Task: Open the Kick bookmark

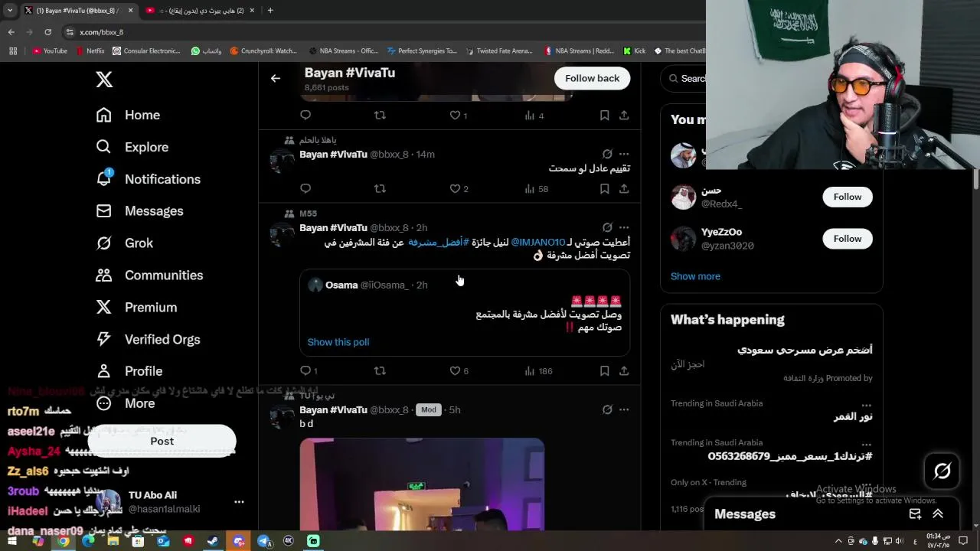Action: pyautogui.click(x=635, y=51)
